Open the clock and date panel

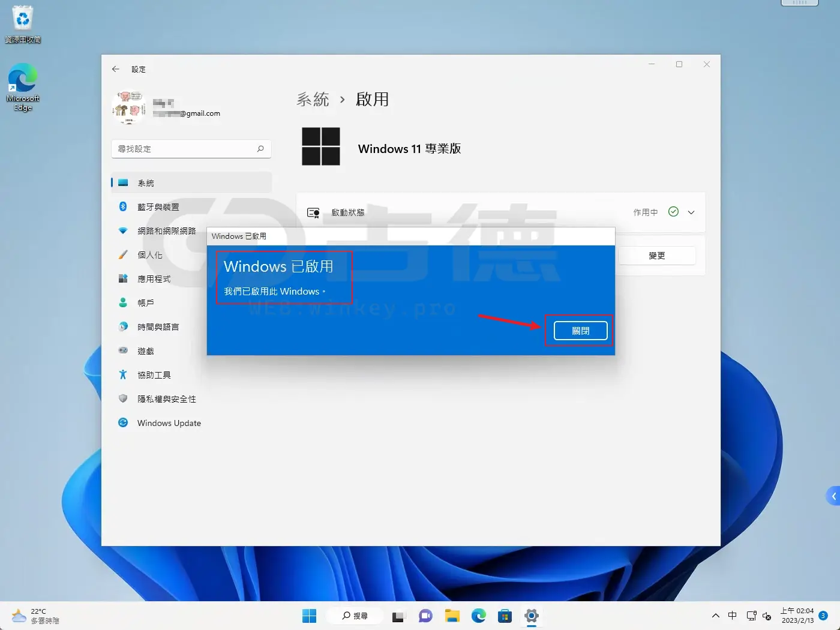click(797, 616)
